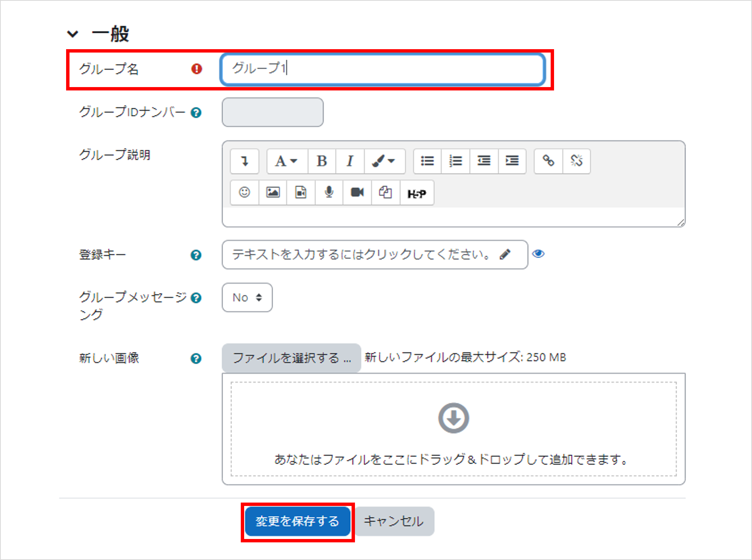Image resolution: width=752 pixels, height=560 pixels.
Task: Toggle italic formatting
Action: pyautogui.click(x=350, y=161)
